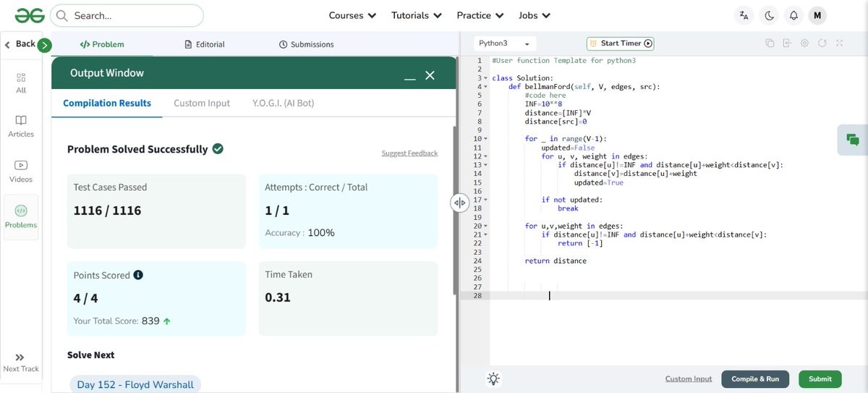Click the '1116 / 1116' test cases value

[x=107, y=211]
